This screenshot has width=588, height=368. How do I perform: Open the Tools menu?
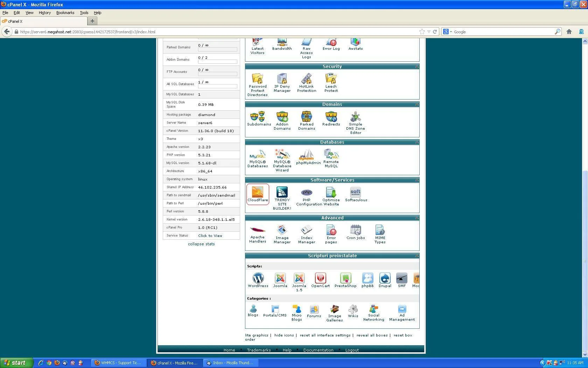tap(84, 13)
